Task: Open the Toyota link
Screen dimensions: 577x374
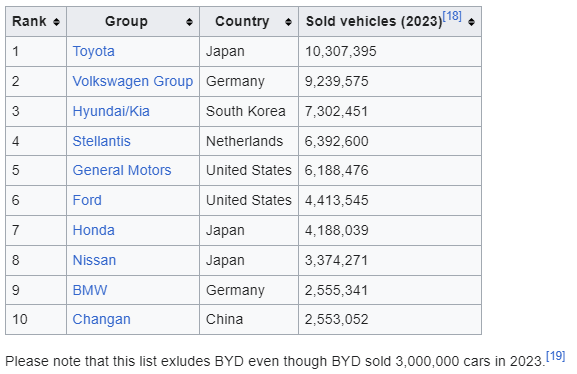Action: pos(93,51)
